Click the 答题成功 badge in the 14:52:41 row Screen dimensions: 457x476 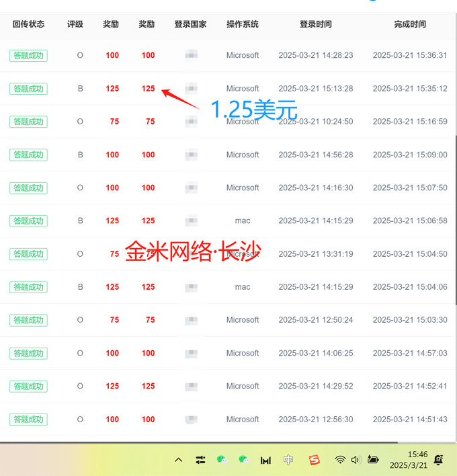click(28, 387)
